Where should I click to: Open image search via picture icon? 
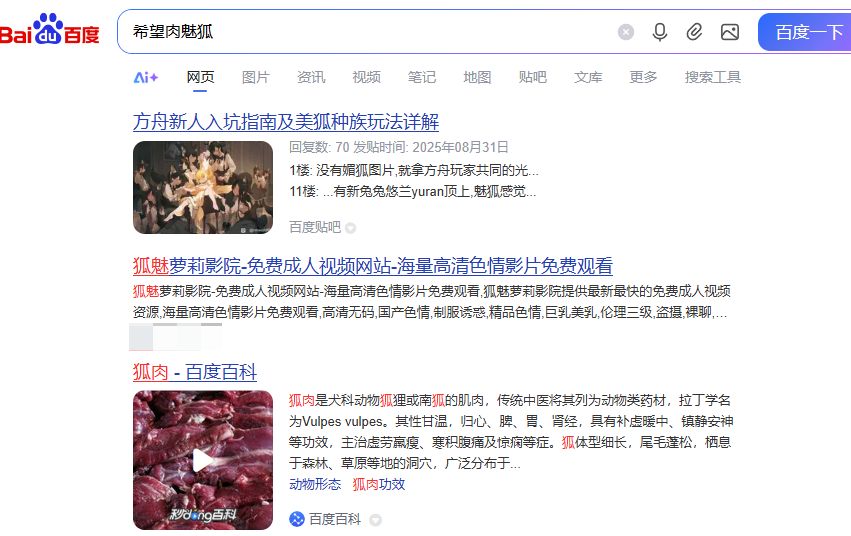(x=730, y=32)
